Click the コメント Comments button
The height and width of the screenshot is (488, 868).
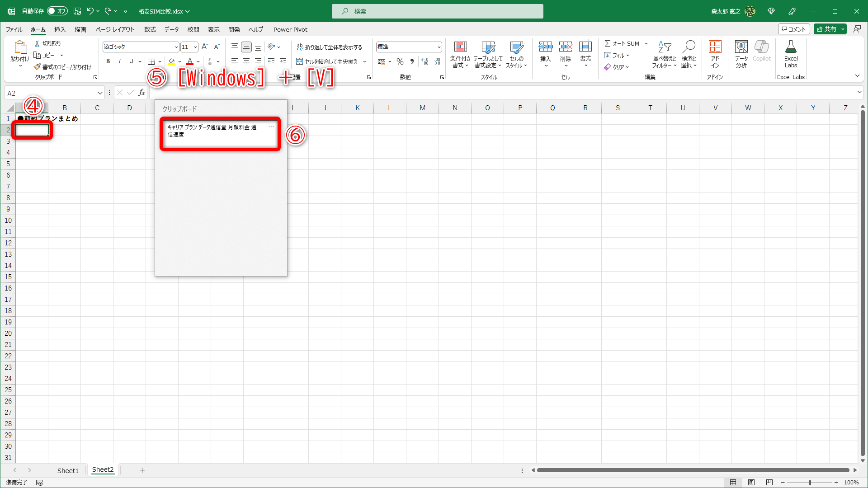794,28
